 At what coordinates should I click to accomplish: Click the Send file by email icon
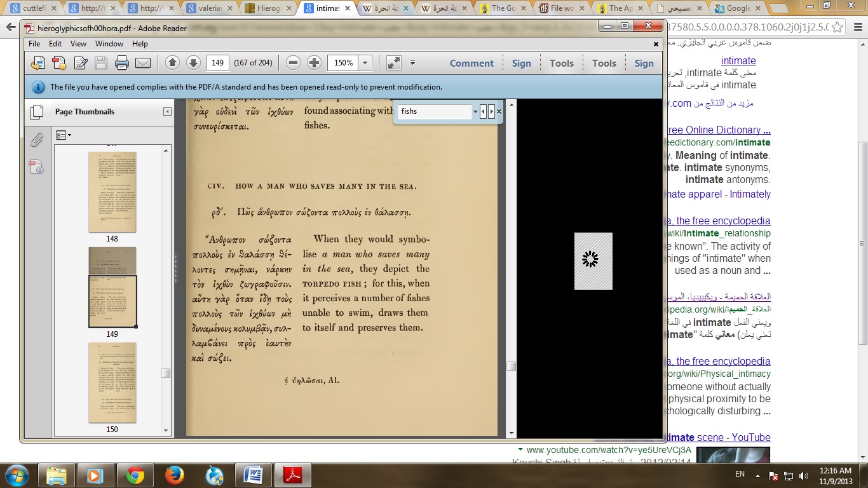click(143, 63)
